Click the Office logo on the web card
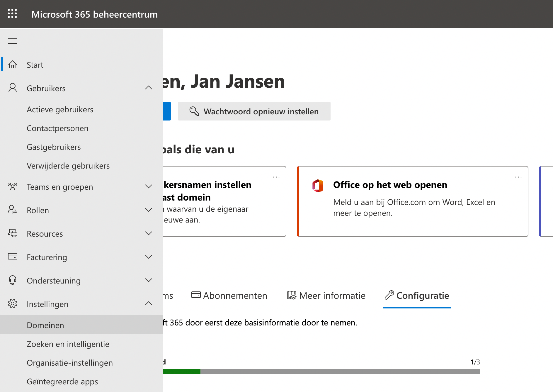Image resolution: width=553 pixels, height=392 pixels. 317,185
